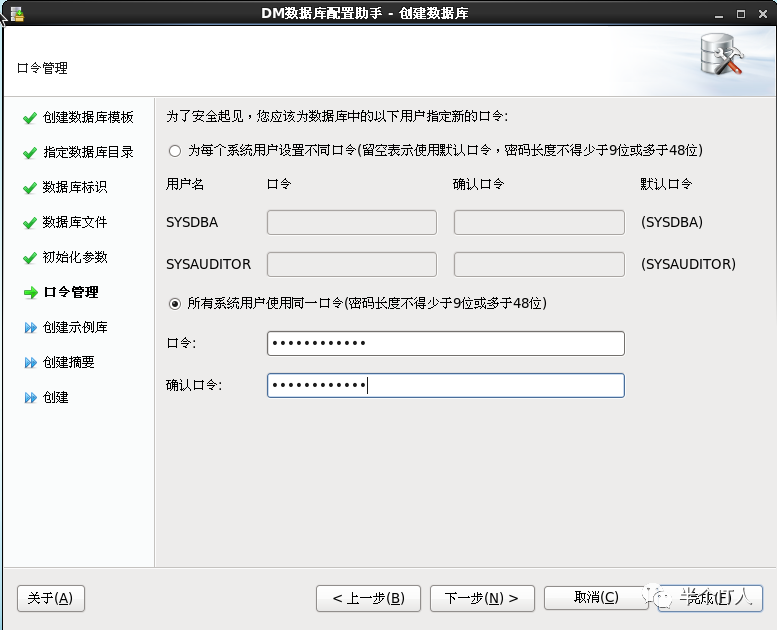Click blue double-arrow icon beside 创建示例库

[x=31, y=328]
